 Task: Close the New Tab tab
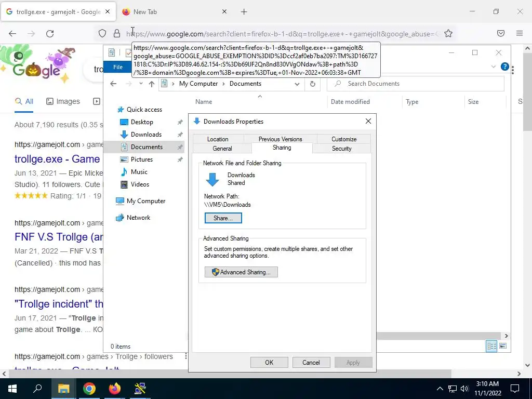point(224,11)
